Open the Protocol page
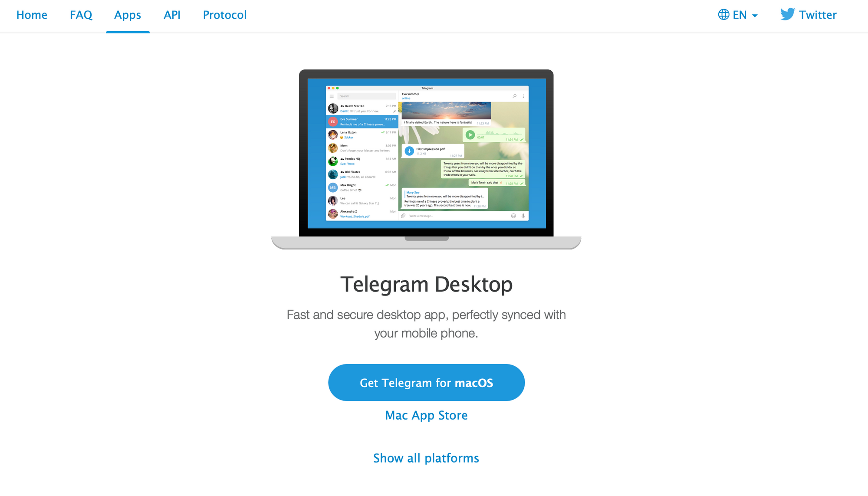 tap(224, 14)
